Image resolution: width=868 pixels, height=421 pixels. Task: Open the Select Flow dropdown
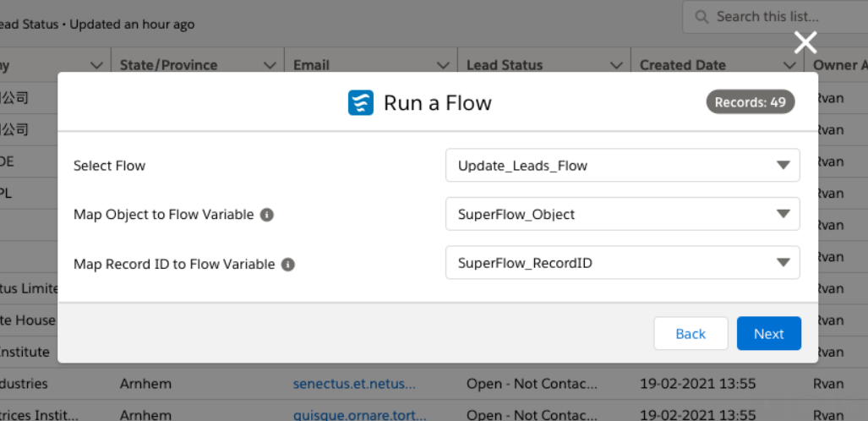[x=623, y=165]
